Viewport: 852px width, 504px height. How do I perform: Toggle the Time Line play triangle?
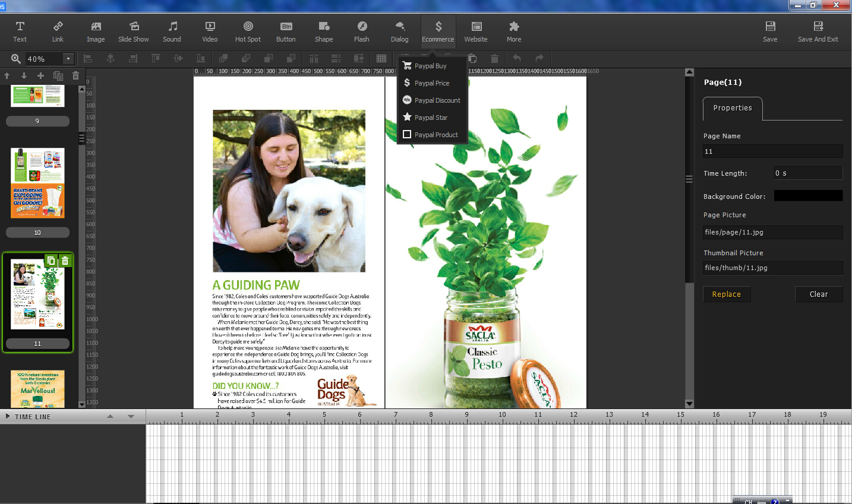click(x=8, y=417)
